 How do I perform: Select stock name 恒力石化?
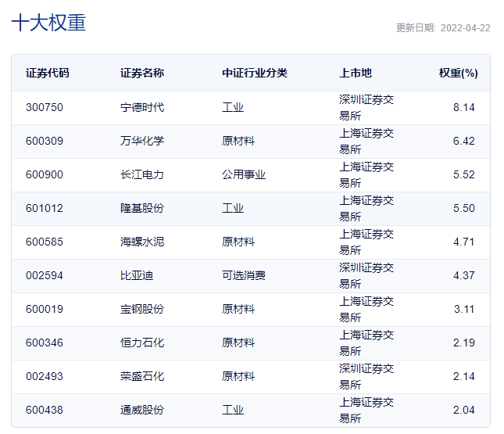click(x=142, y=343)
